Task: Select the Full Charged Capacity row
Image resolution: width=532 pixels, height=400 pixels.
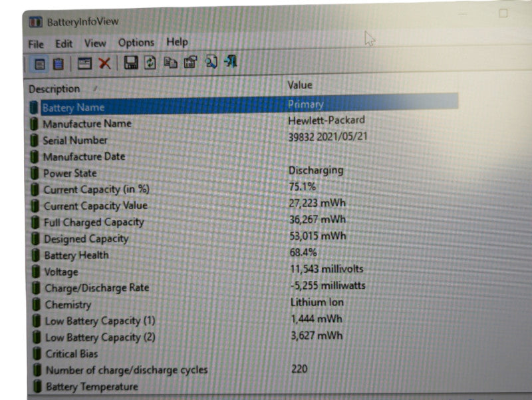Action: (243, 222)
